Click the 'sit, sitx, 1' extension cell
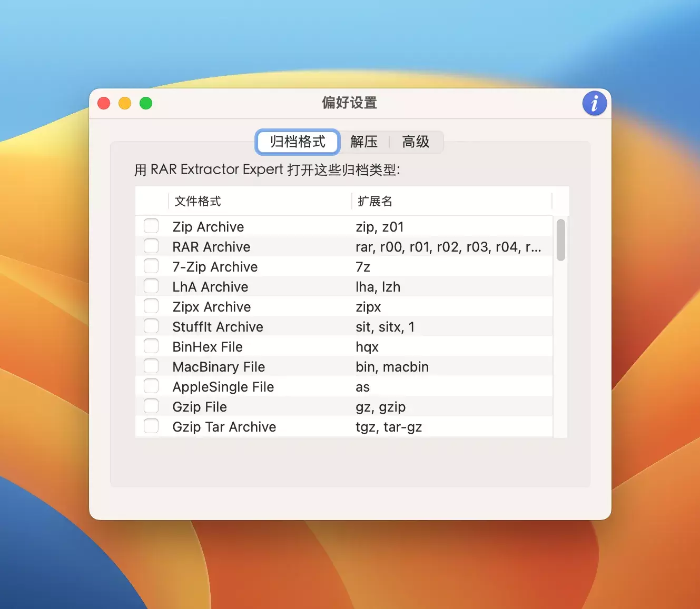Image resolution: width=700 pixels, height=609 pixels. pyautogui.click(x=385, y=327)
